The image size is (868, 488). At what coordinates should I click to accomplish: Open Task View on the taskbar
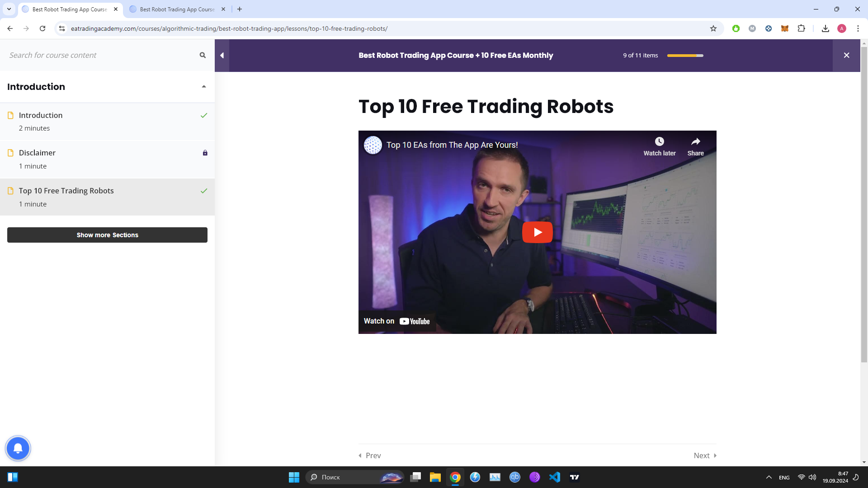click(415, 477)
